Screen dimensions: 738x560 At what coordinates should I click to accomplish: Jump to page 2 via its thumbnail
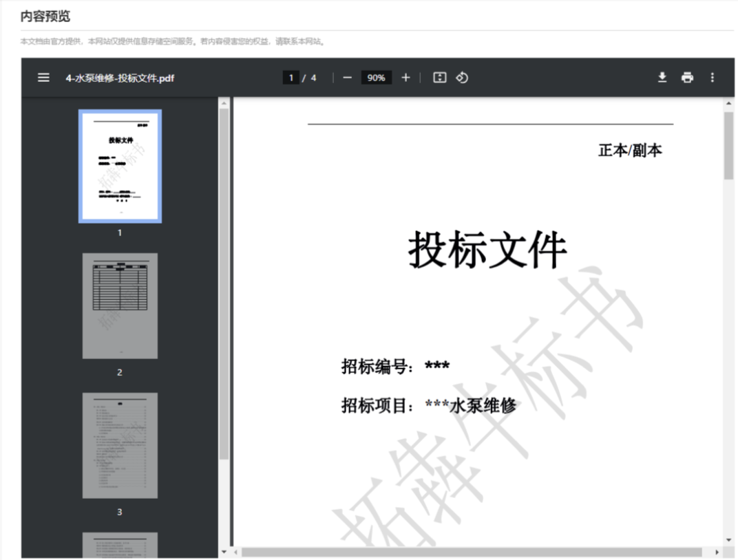(x=120, y=305)
